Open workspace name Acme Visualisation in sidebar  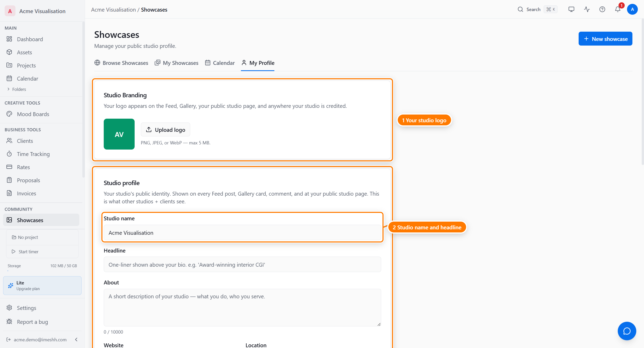[x=42, y=11]
